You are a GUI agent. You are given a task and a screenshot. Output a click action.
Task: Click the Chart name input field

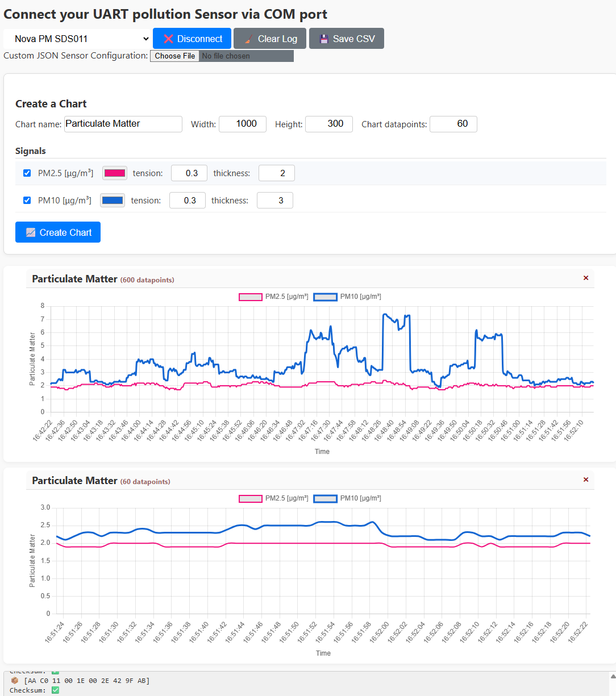point(123,124)
